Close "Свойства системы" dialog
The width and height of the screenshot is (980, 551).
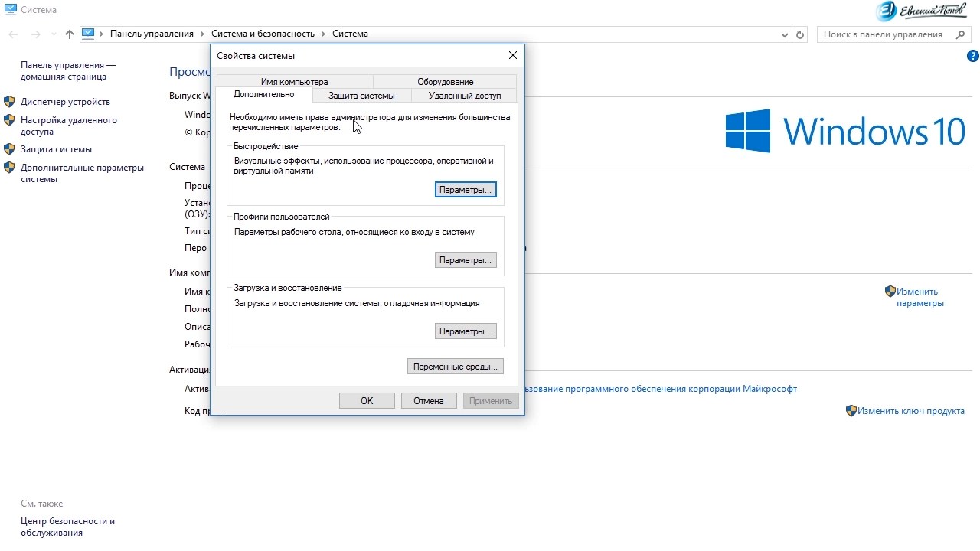[513, 55]
